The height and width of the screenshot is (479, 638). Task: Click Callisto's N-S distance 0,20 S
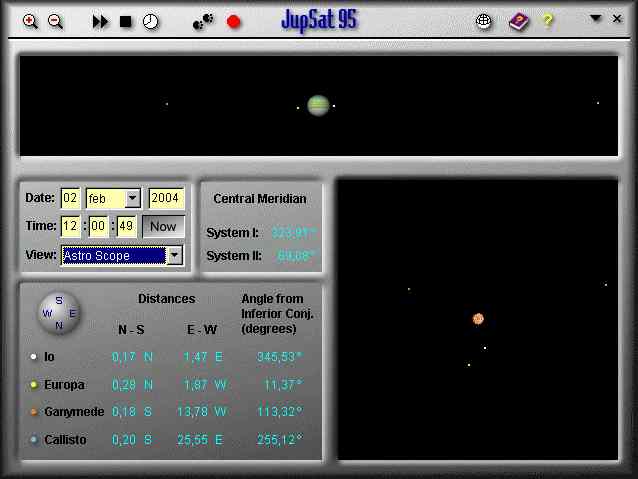[x=132, y=440]
